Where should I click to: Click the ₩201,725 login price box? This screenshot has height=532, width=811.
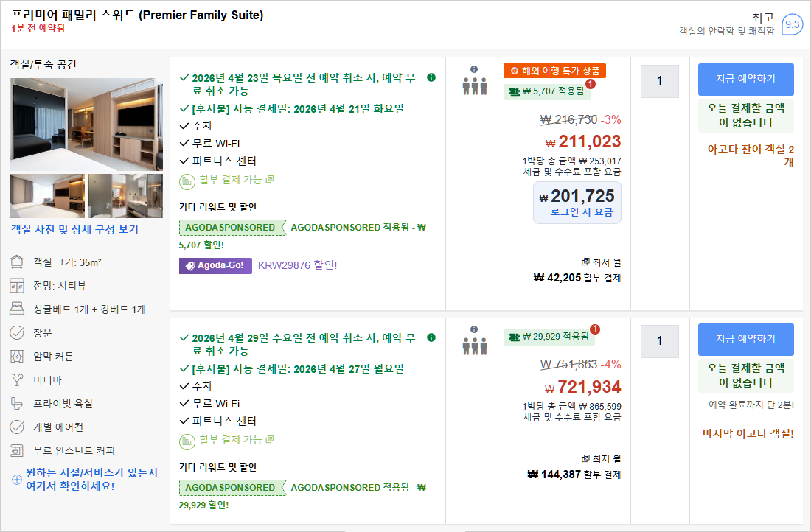coord(577,203)
